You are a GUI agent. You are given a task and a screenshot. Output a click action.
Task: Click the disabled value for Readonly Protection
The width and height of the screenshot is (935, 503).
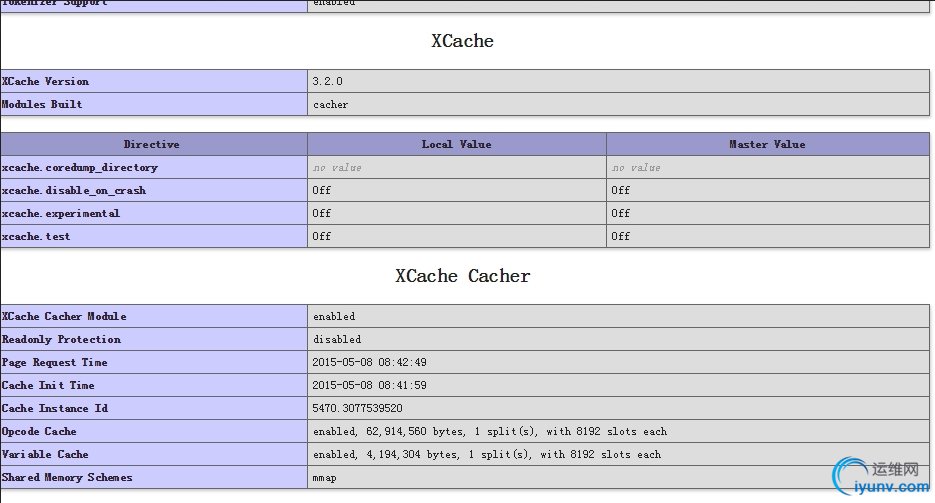click(337, 339)
